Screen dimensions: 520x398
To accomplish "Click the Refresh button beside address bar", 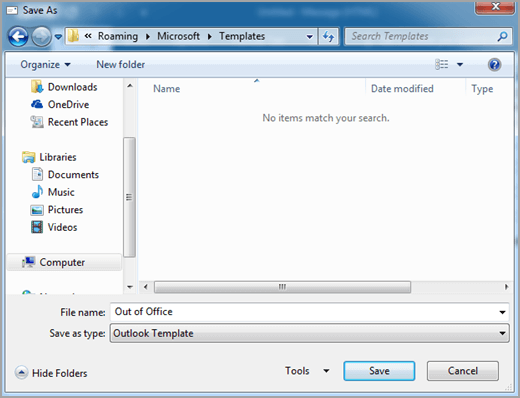I will click(x=329, y=36).
